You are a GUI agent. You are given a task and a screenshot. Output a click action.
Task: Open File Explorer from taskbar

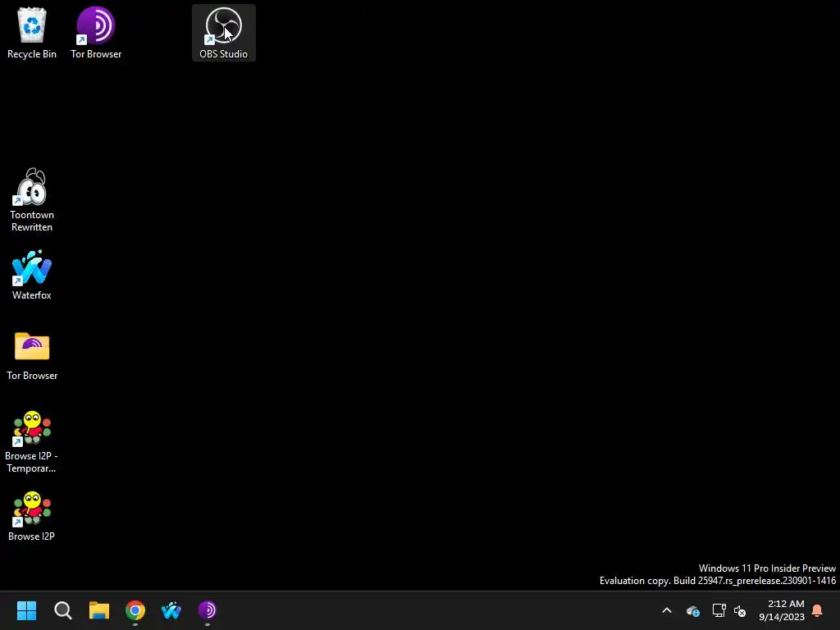[x=99, y=610]
